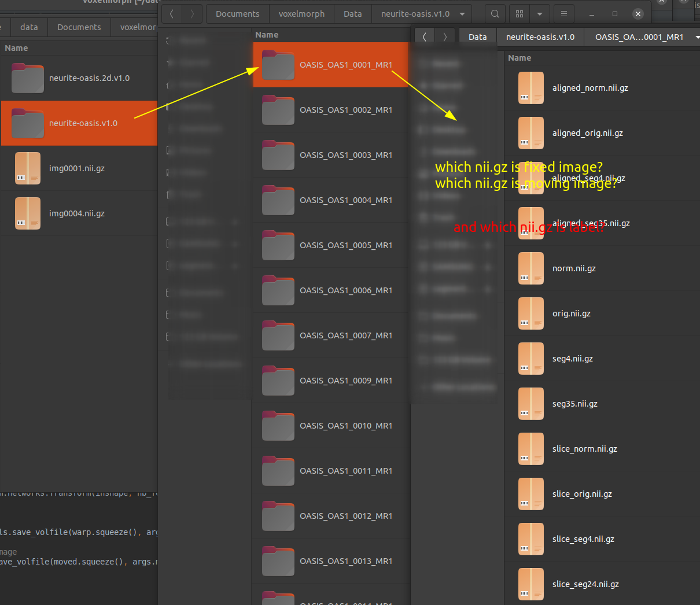
Task: Click the neurite-oasis.2d.v1.0 folder icon
Action: 27,78
